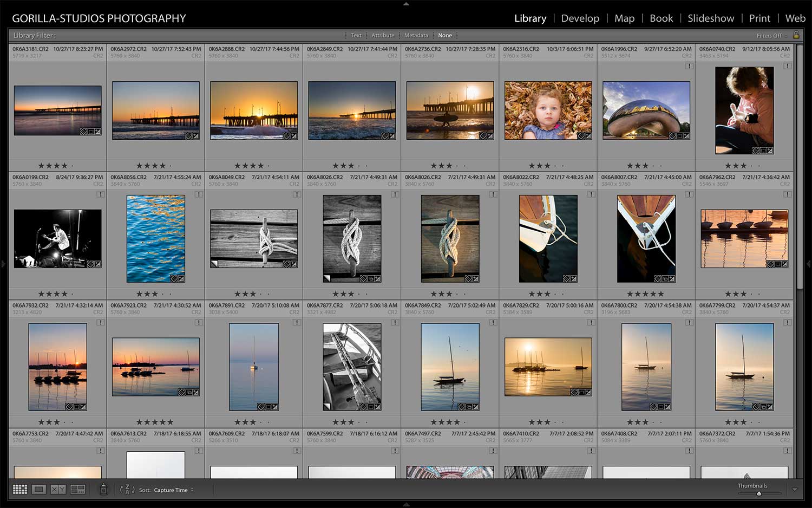
Task: Click metadata warning badge on 0K6A1996.CR2
Action: point(689,66)
